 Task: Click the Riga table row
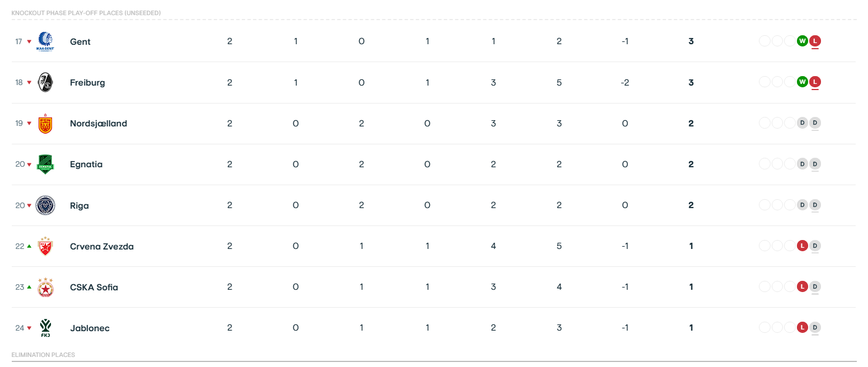[434, 205]
